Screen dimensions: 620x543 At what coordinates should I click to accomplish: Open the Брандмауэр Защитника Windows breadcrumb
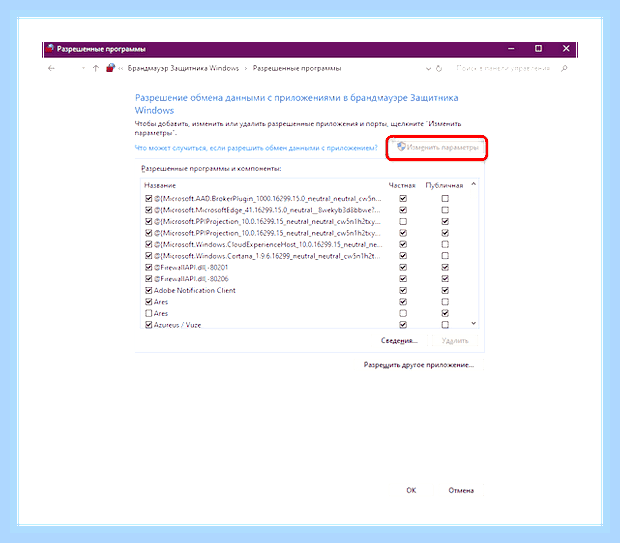tap(183, 68)
